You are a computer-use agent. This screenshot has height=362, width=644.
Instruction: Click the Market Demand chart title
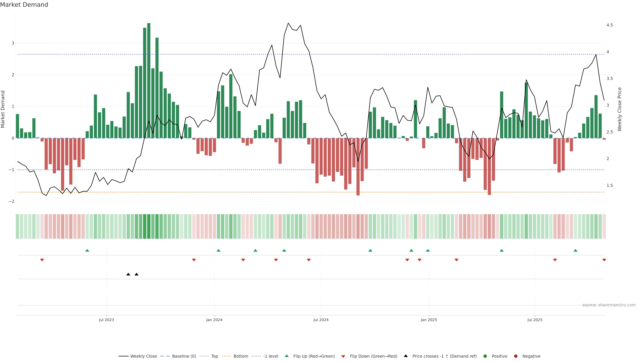pyautogui.click(x=24, y=5)
